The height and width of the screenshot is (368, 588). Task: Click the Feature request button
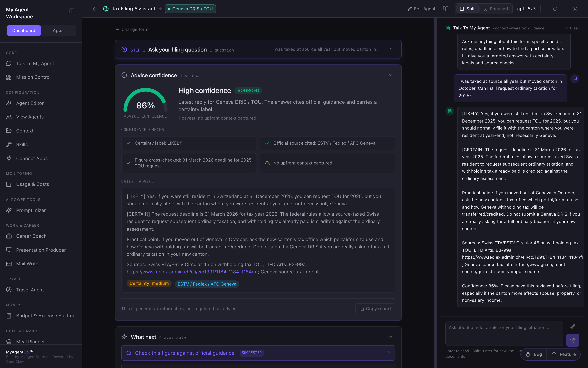564,354
